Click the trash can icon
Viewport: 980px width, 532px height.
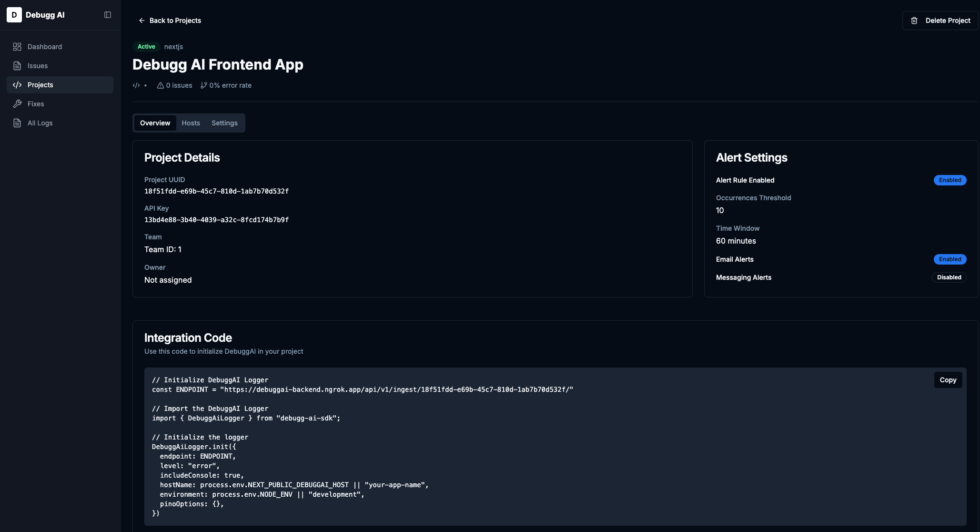click(x=914, y=20)
